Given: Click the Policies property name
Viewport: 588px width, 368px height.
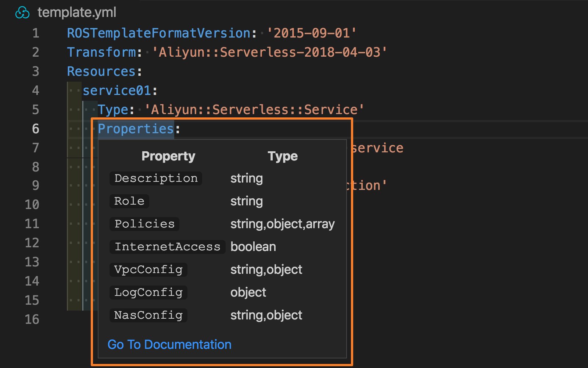Looking at the screenshot, I should tap(144, 224).
